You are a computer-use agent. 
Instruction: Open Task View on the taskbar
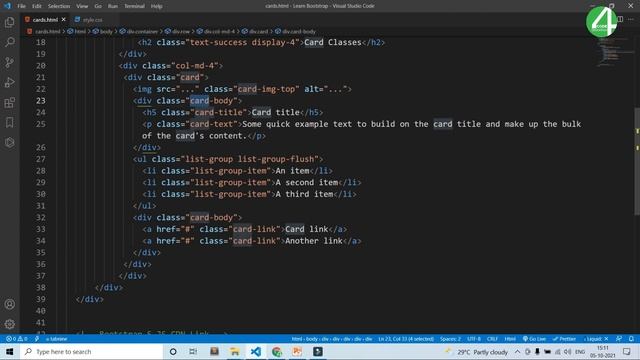coord(193,351)
